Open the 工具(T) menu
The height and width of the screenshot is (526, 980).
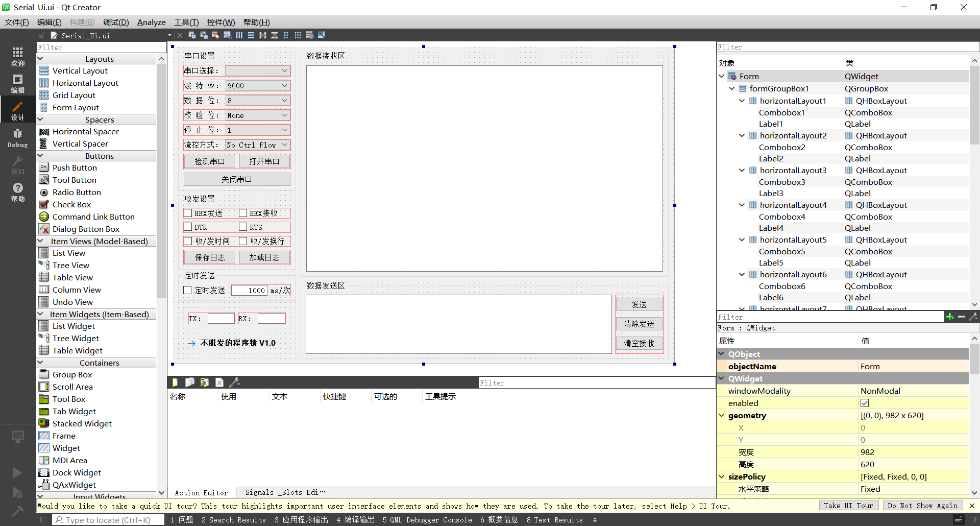(186, 22)
